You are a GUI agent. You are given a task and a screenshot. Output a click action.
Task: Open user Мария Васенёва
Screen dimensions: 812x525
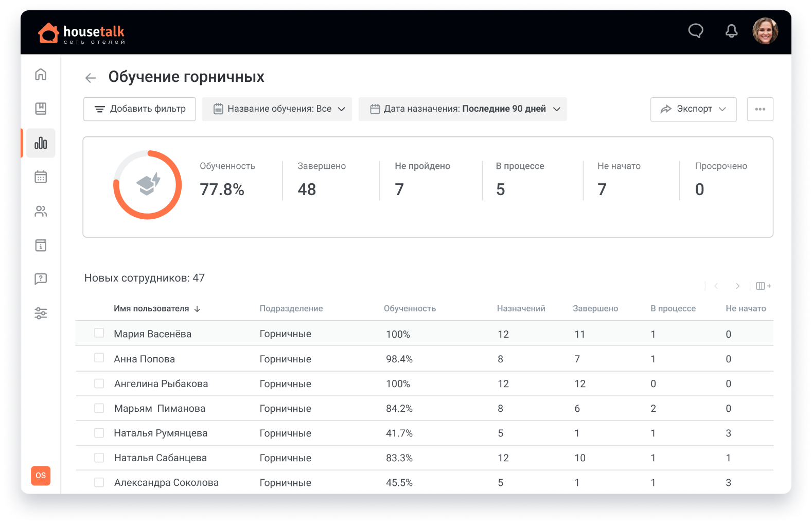click(153, 334)
